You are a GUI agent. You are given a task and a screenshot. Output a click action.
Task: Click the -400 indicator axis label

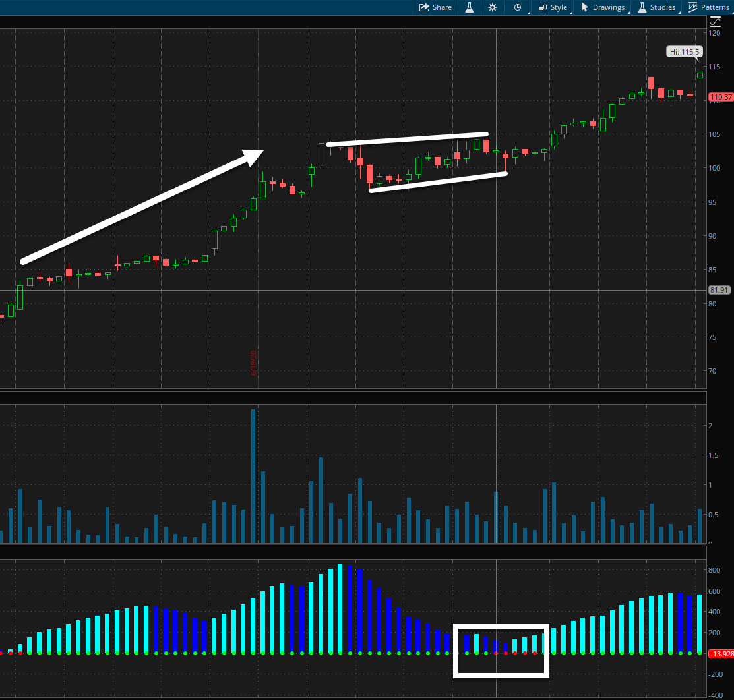[716, 695]
